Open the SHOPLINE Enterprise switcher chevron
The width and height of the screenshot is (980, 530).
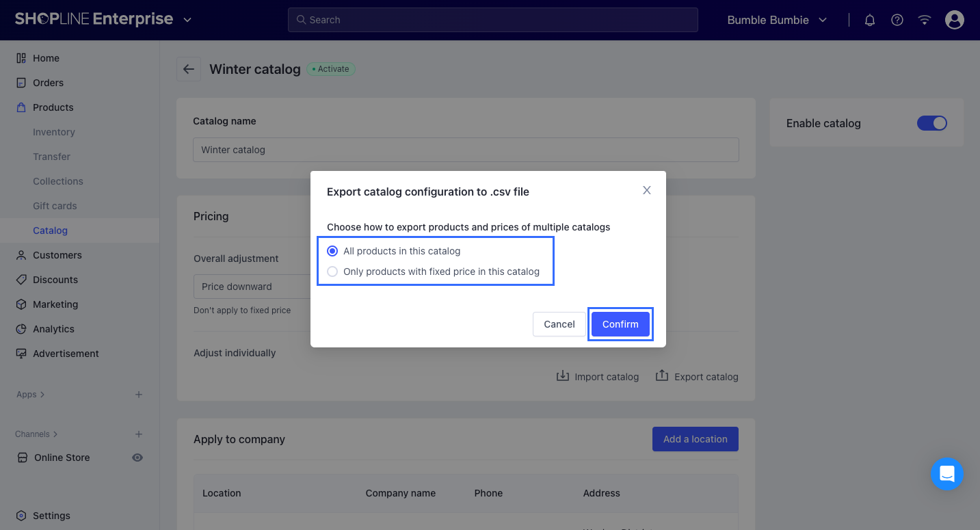[188, 20]
